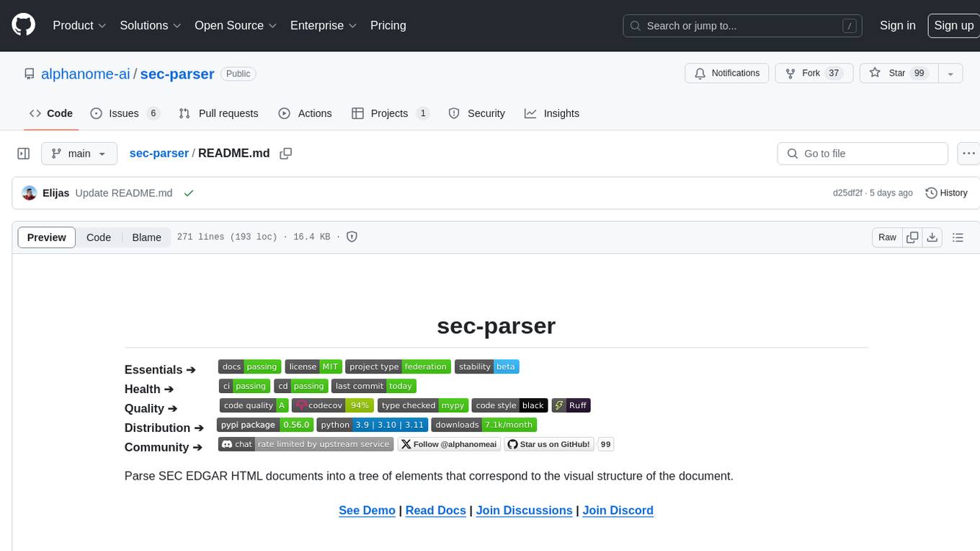Open the Product menu
Screen dimensions: 980x551
tap(79, 25)
